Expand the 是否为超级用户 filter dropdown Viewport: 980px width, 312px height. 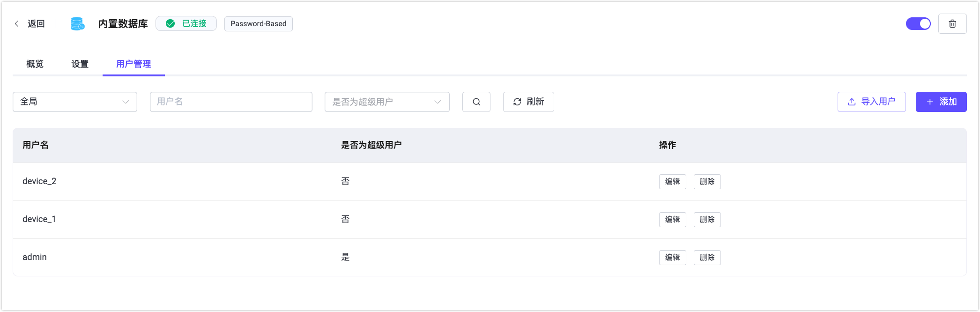pos(387,102)
